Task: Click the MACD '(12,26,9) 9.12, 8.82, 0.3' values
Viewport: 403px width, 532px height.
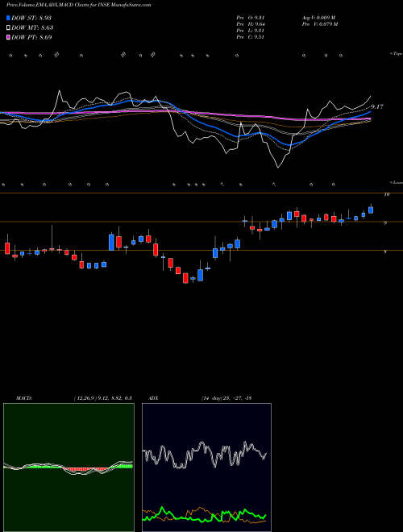Action: (x=102, y=398)
